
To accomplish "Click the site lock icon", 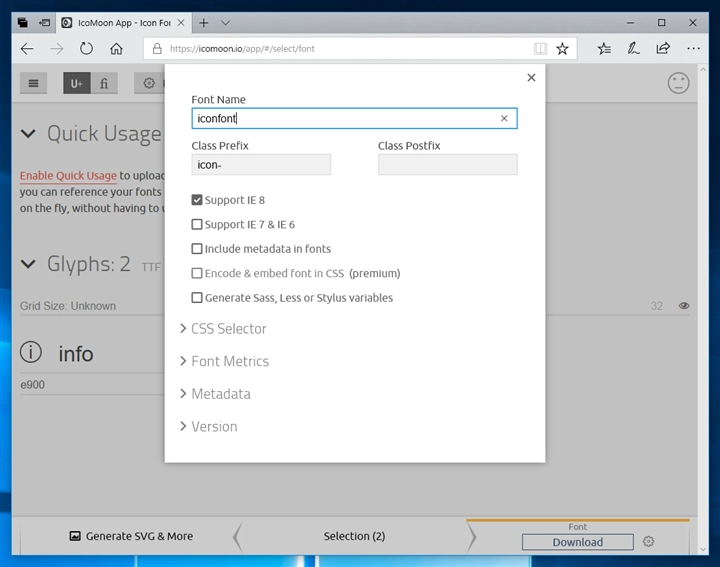I will (157, 49).
